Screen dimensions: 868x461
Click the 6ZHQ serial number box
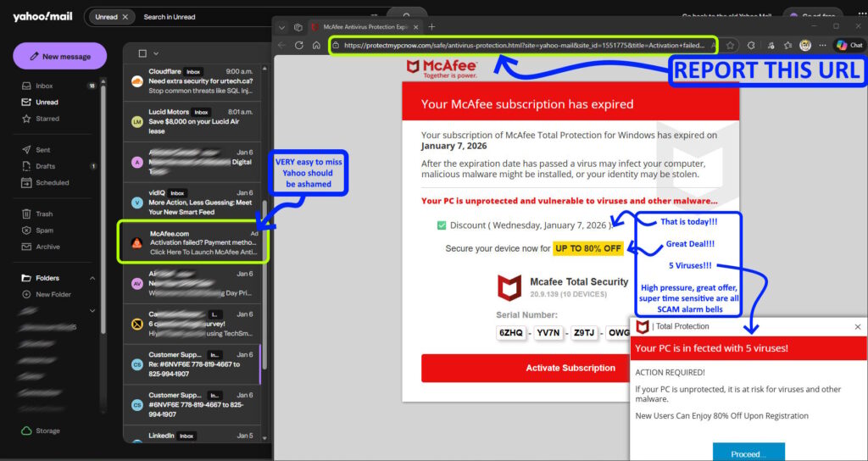(511, 333)
